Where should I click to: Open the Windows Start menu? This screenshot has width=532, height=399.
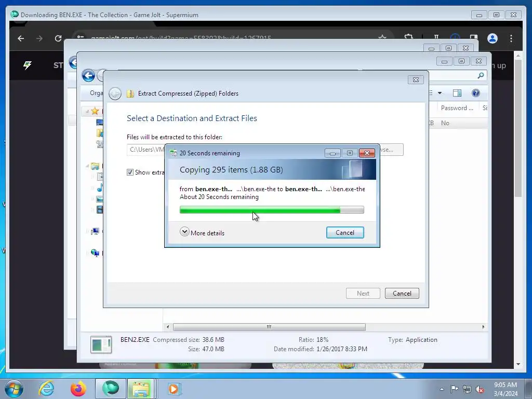click(x=14, y=389)
